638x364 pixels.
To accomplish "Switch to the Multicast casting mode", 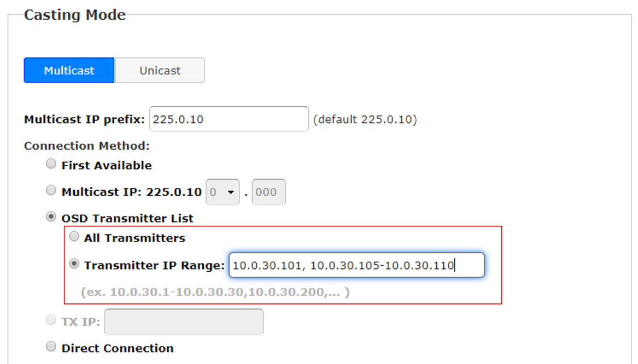I will (69, 71).
